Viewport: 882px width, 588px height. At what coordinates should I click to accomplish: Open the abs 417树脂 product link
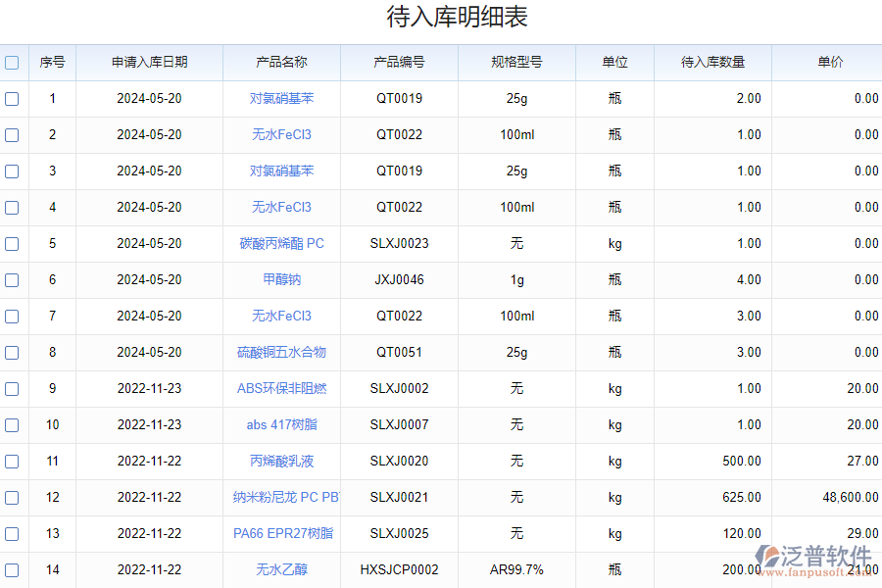[280, 424]
